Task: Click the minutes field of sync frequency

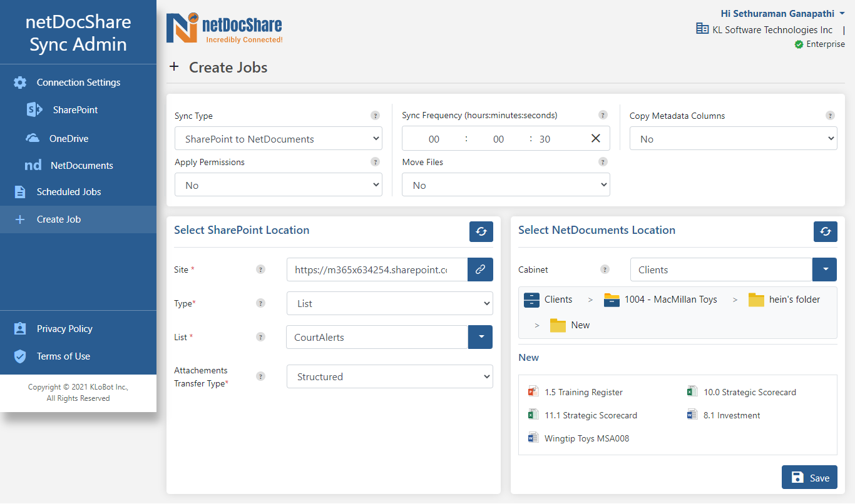Action: click(x=498, y=139)
